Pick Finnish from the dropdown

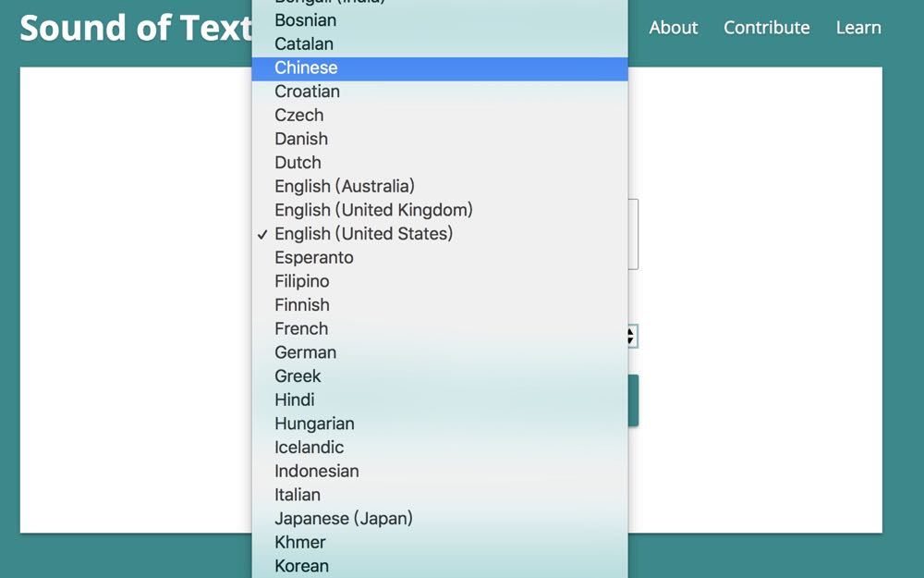(x=440, y=305)
